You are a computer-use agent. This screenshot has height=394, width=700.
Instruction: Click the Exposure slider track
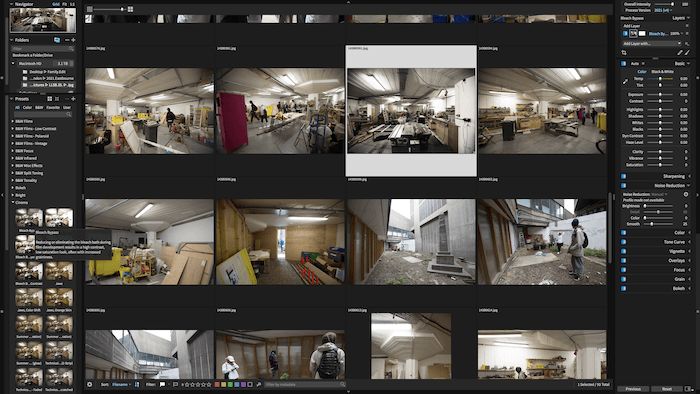click(660, 95)
